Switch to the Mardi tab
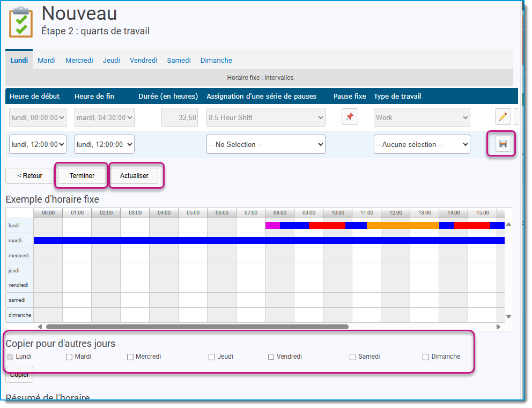Image resolution: width=532 pixels, height=408 pixels. tap(47, 60)
